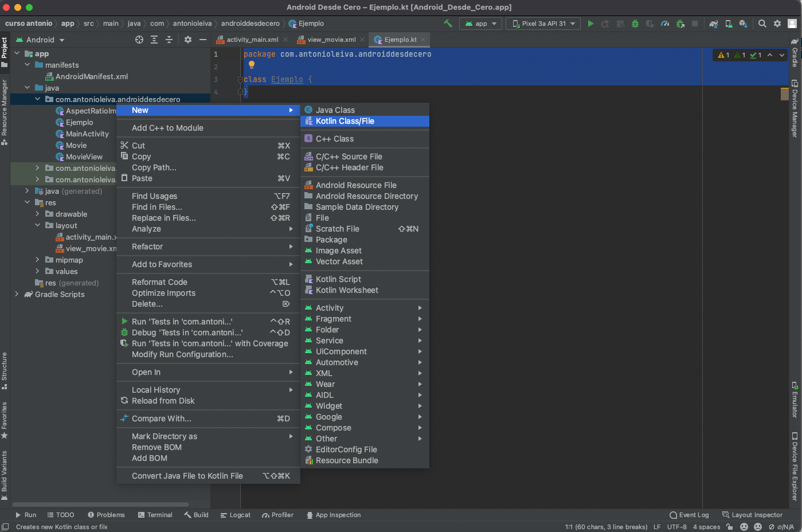The height and width of the screenshot is (532, 802).
Task: Run the app with the green play icon
Action: tap(590, 24)
